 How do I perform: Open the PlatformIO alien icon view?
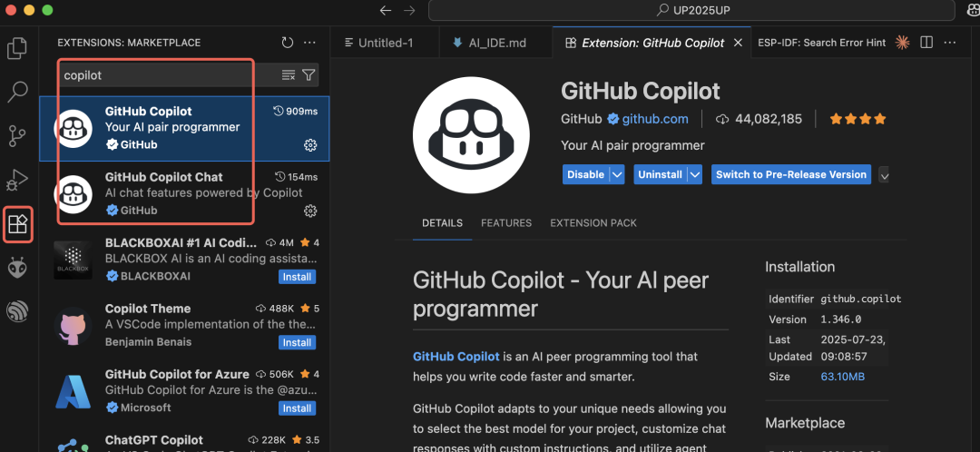tap(17, 268)
